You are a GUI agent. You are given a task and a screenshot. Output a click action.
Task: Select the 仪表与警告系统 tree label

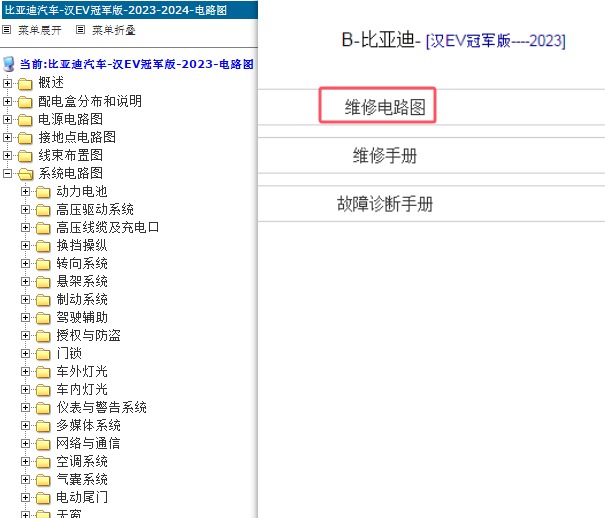coord(101,408)
